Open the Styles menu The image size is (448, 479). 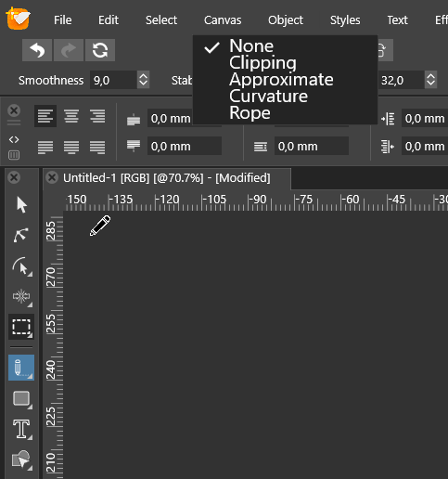click(x=345, y=20)
